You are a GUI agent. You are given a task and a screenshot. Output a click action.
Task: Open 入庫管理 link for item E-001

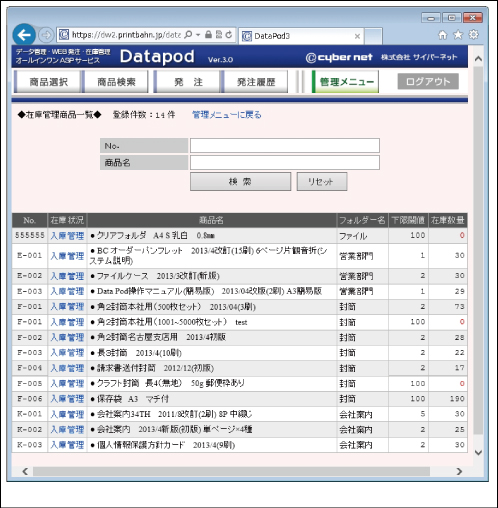coord(67,256)
